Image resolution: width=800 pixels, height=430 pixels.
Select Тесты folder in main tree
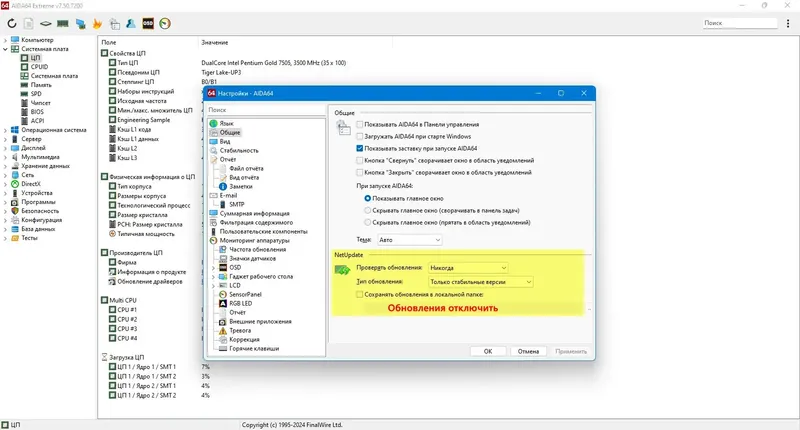29,238
